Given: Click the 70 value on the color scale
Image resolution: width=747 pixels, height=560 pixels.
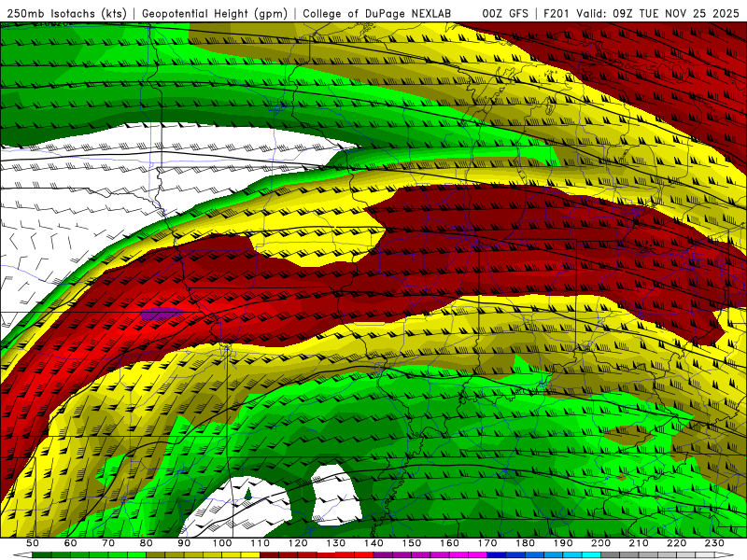Looking at the screenshot, I should pos(108,543).
